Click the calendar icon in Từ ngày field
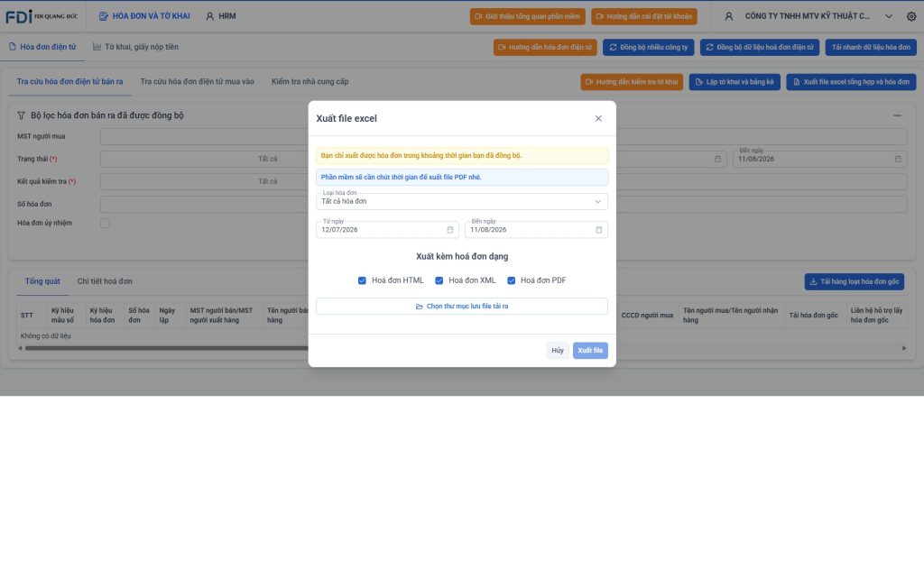Image resolution: width=924 pixels, height=578 pixels. point(450,230)
